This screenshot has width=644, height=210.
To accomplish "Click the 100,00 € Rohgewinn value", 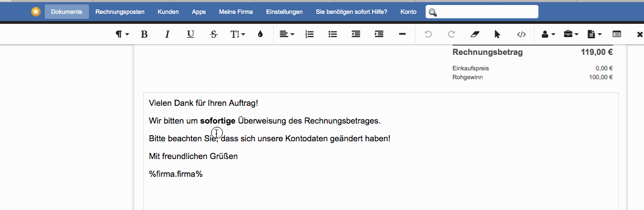I will coord(601,77).
